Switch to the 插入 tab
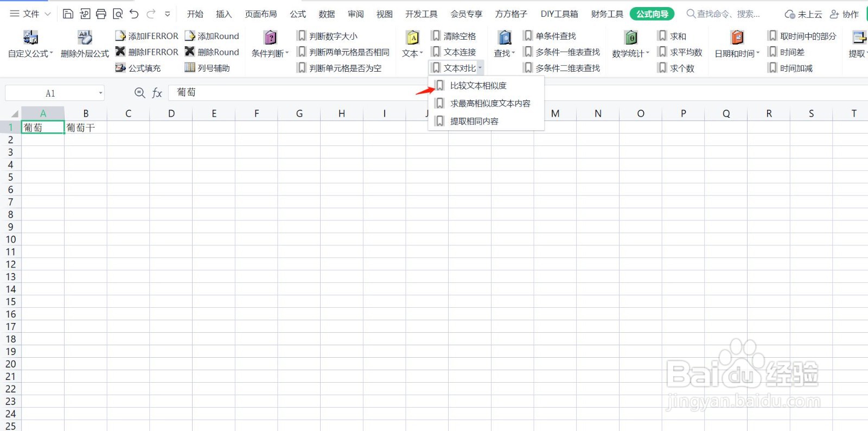This screenshot has height=431, width=868. (224, 14)
